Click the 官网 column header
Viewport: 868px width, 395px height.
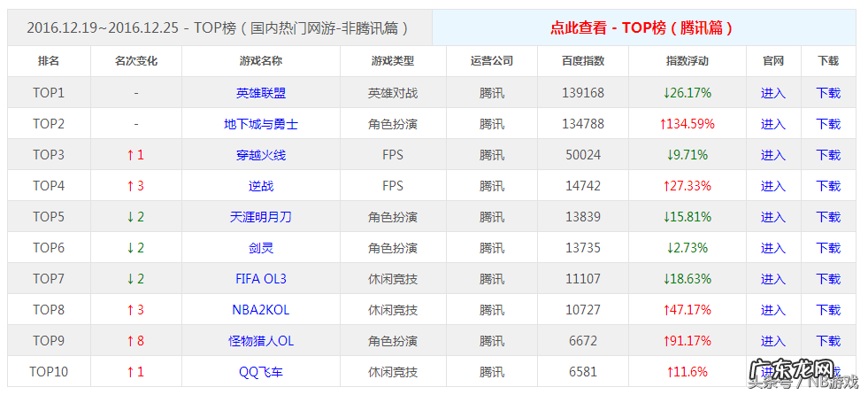772,61
